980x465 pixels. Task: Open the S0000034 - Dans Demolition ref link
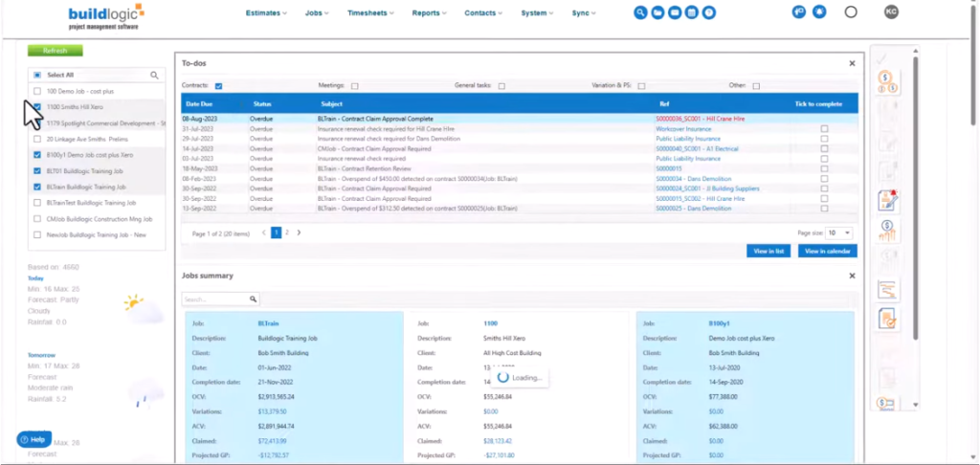click(x=693, y=179)
